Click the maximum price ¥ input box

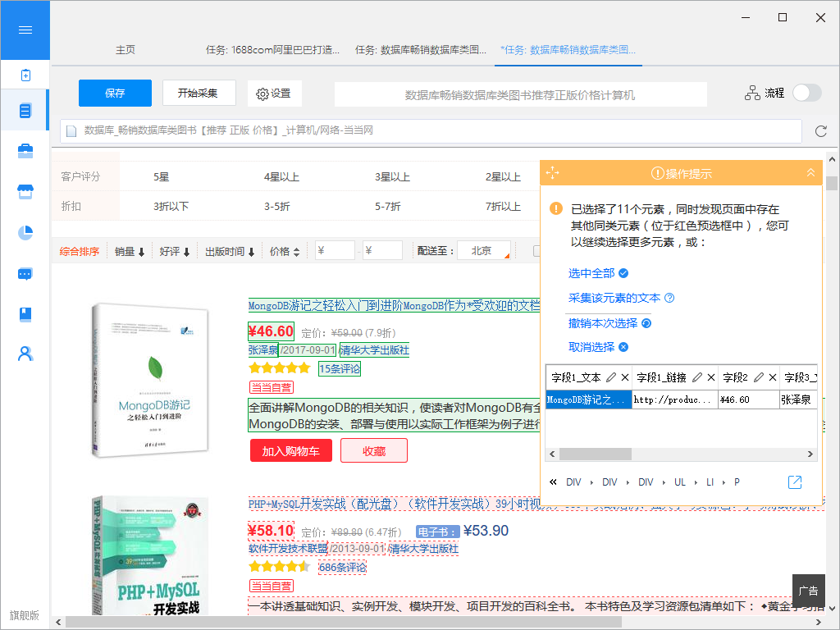(382, 251)
